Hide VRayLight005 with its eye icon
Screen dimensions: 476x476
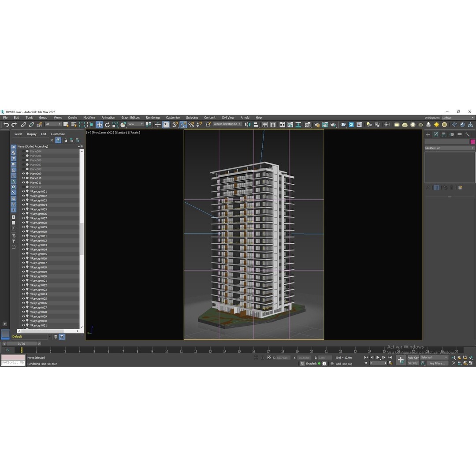tap(23, 209)
